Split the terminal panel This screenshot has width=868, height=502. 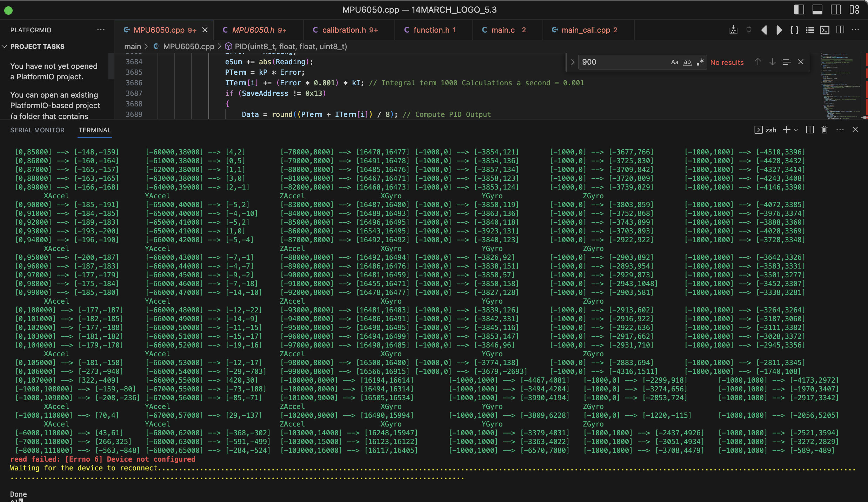[809, 130]
